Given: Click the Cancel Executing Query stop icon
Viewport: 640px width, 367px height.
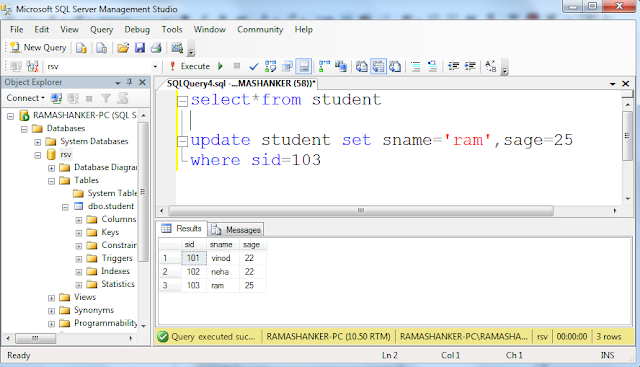Looking at the screenshot, I should pyautogui.click(x=237, y=66).
